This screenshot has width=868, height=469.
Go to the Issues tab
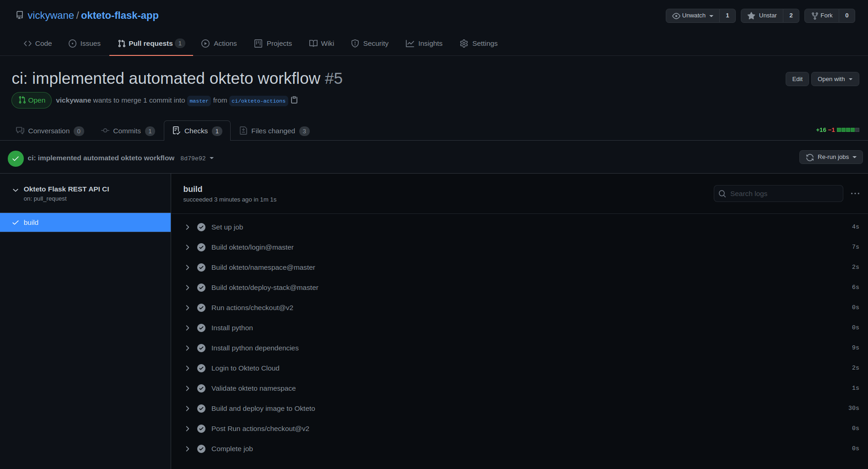click(x=85, y=44)
